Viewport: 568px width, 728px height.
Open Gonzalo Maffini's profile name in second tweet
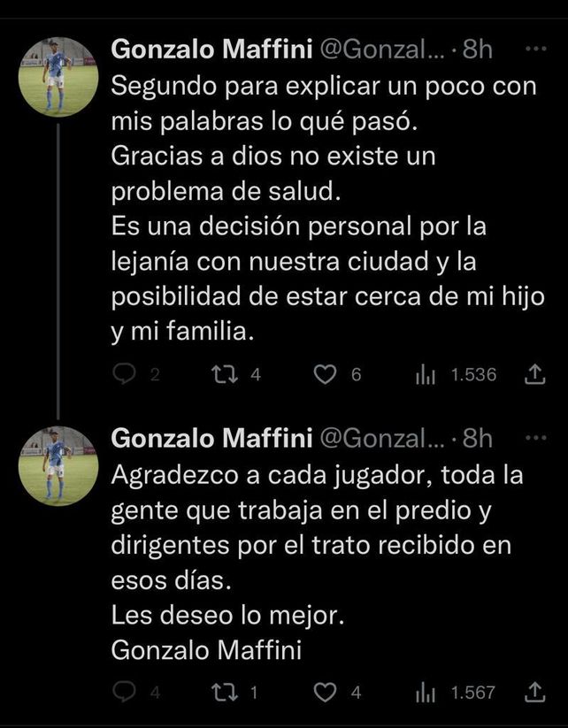point(211,438)
